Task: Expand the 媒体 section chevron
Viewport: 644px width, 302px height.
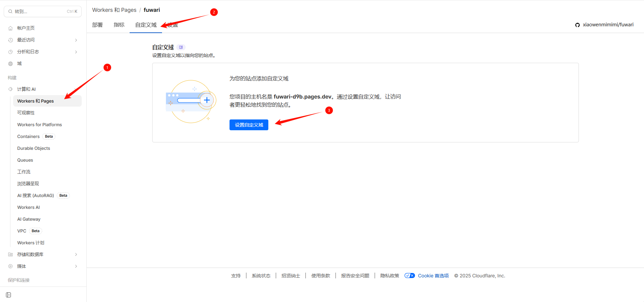Action: [x=76, y=266]
